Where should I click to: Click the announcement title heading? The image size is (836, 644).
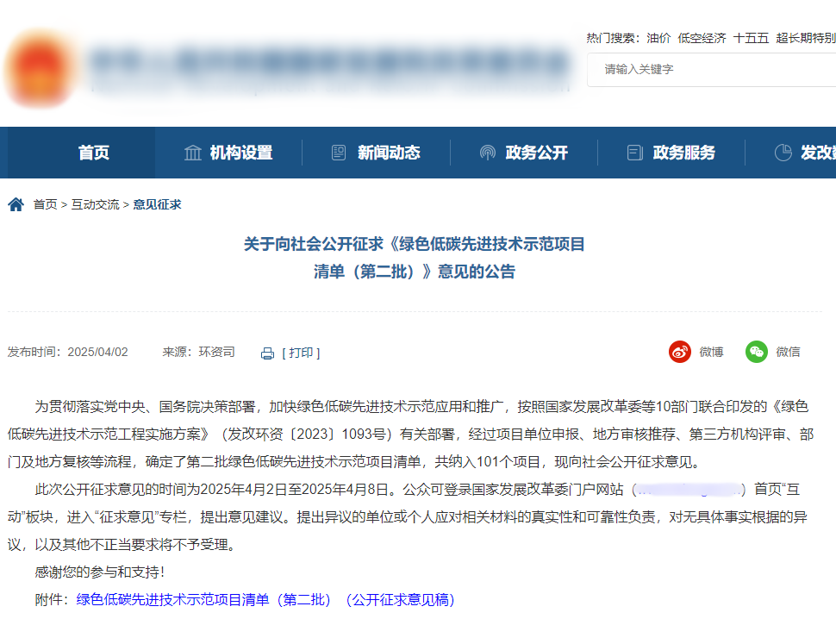point(415,258)
